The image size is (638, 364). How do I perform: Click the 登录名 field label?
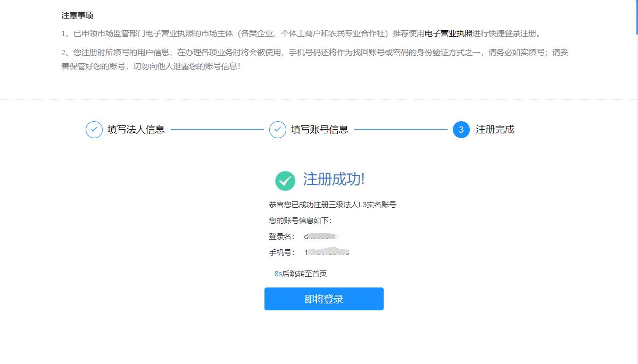click(281, 236)
